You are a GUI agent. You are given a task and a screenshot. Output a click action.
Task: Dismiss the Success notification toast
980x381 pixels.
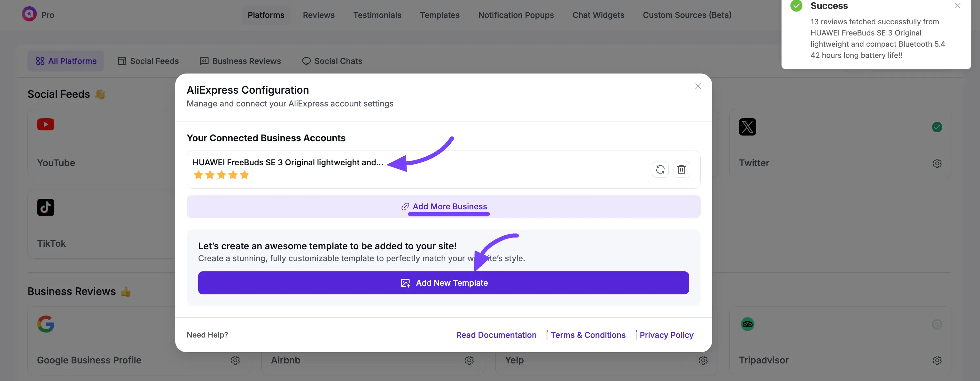(958, 6)
